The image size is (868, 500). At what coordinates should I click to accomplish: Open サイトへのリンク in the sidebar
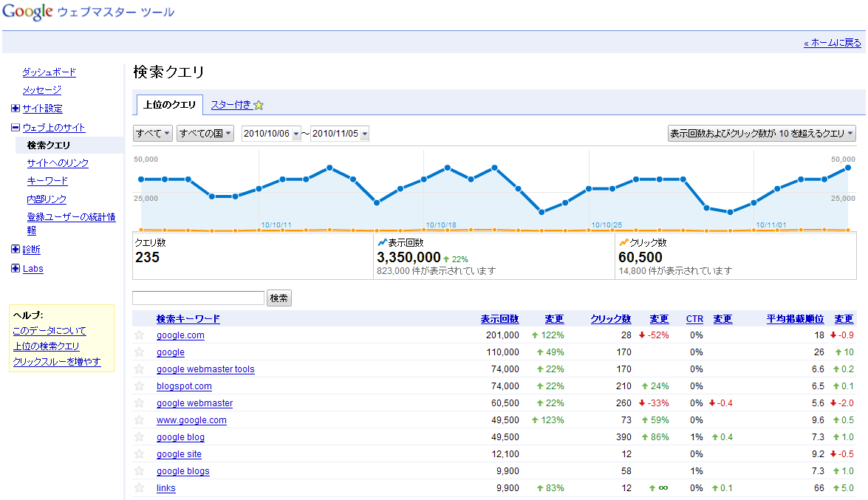pyautogui.click(x=58, y=162)
